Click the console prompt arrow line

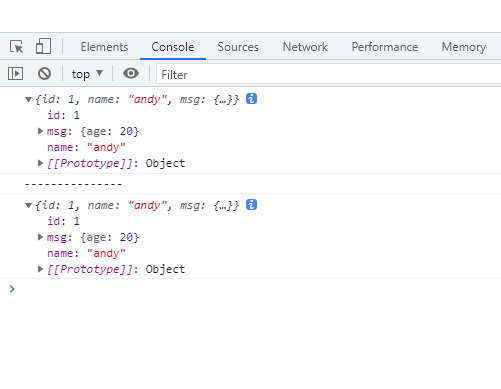click(250, 289)
